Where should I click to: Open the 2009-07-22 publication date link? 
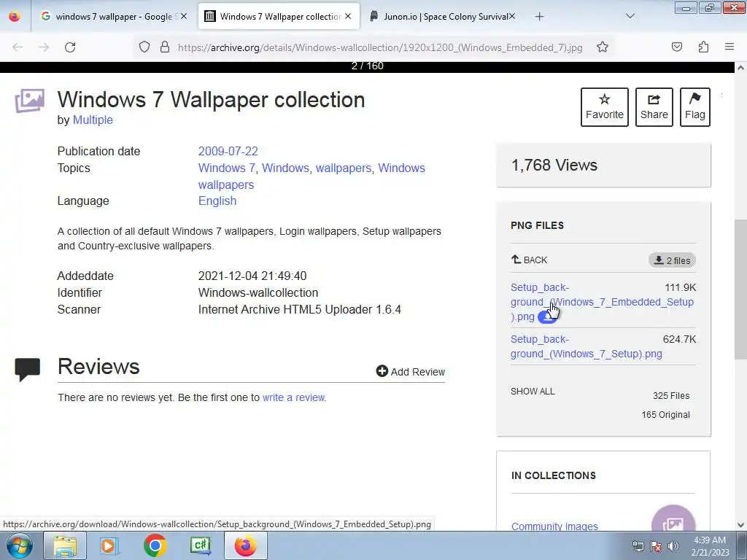click(x=228, y=152)
